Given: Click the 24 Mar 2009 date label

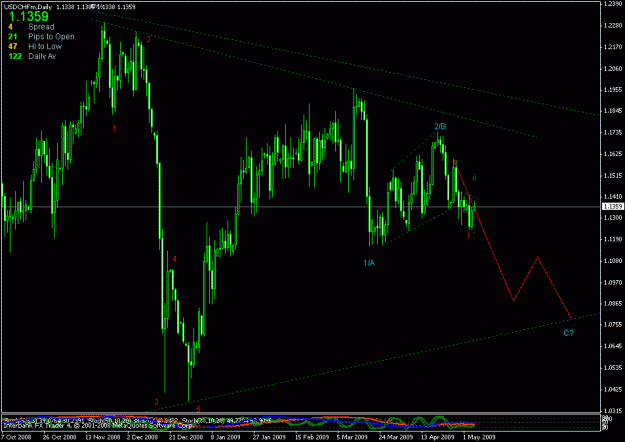Looking at the screenshot, I should [x=396, y=437].
